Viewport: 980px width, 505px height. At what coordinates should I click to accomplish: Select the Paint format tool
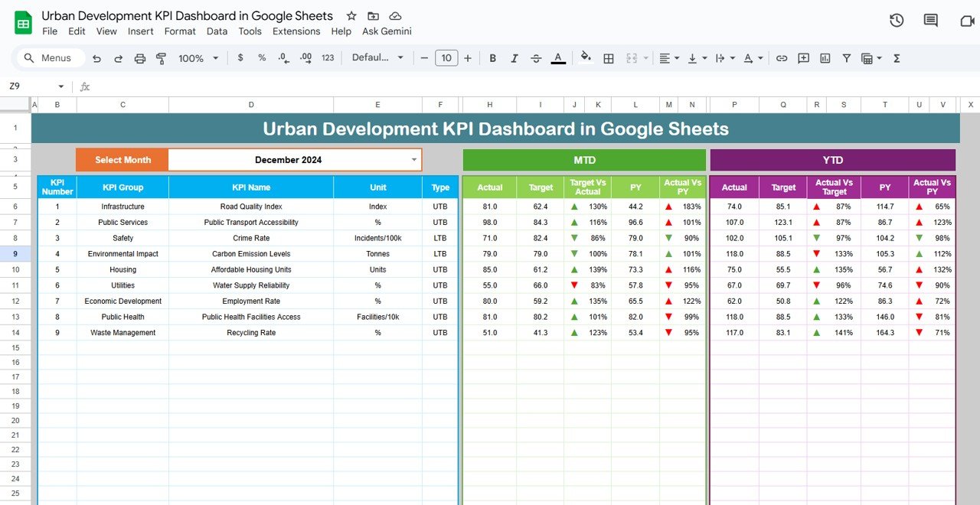[x=162, y=57]
